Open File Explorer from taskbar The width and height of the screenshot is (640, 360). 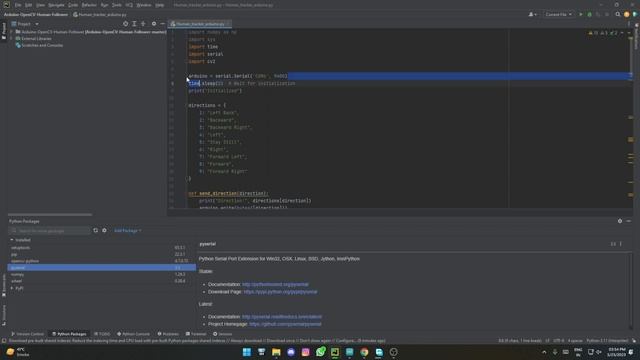276,352
